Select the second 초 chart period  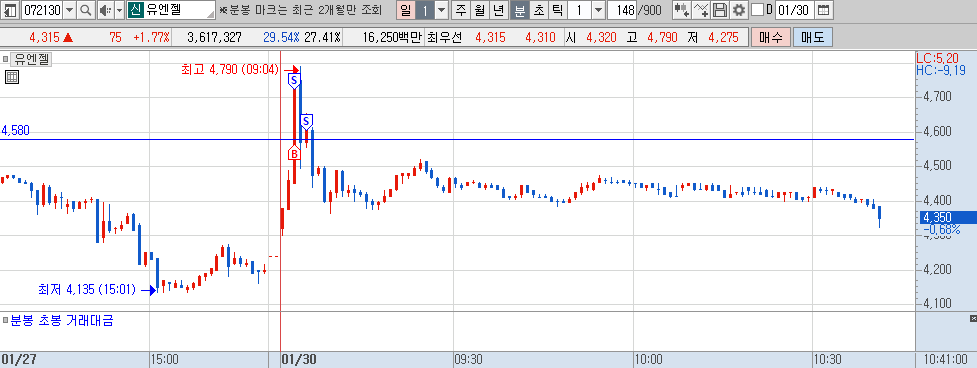tap(538, 10)
